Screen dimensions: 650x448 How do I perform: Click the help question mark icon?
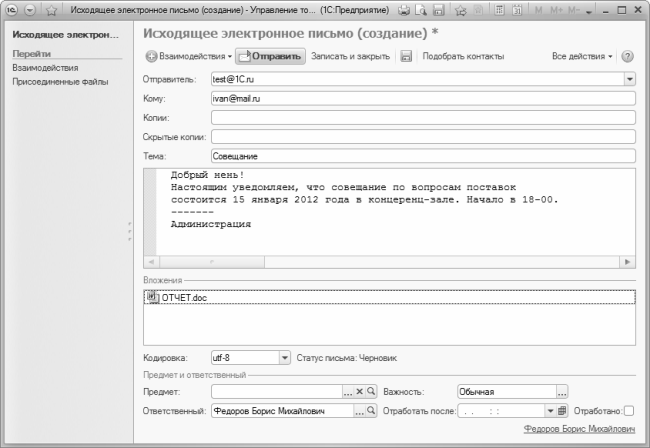pos(628,56)
